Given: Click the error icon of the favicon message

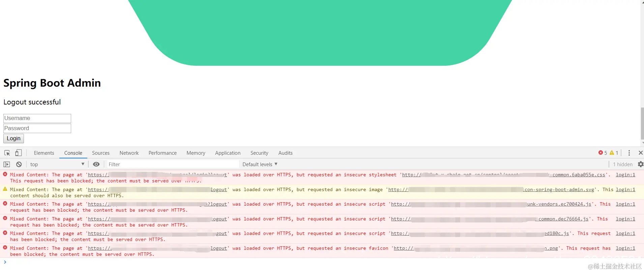Looking at the screenshot, I should (5, 248).
